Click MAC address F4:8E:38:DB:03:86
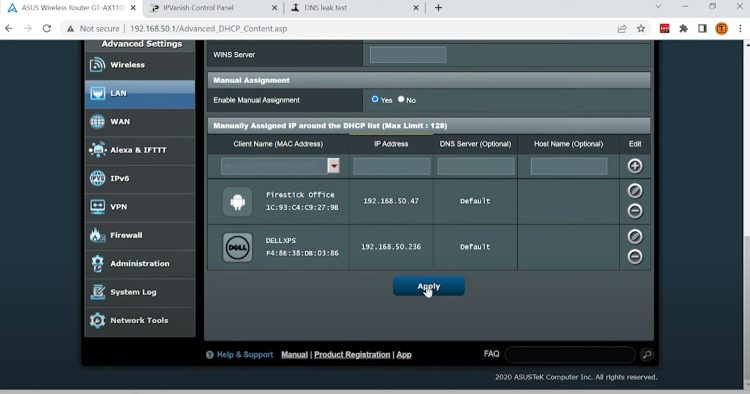750x394 pixels. click(302, 253)
